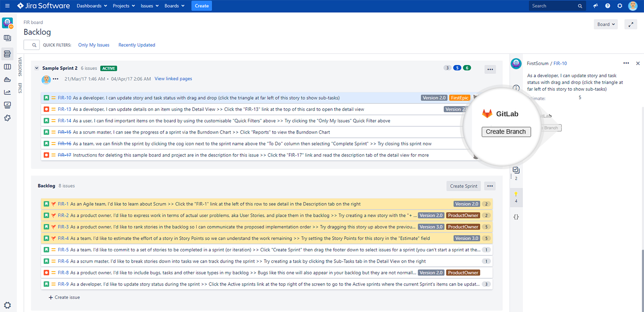Open Jira administration gear in header

(x=620, y=6)
